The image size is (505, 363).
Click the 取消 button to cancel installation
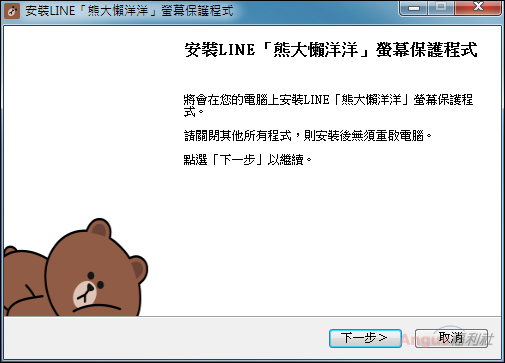[x=451, y=338]
